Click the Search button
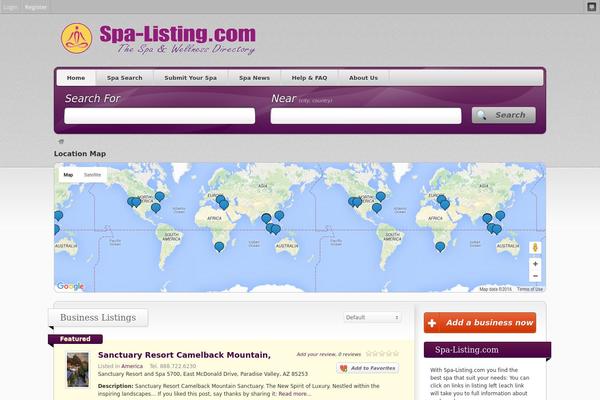 [504, 115]
